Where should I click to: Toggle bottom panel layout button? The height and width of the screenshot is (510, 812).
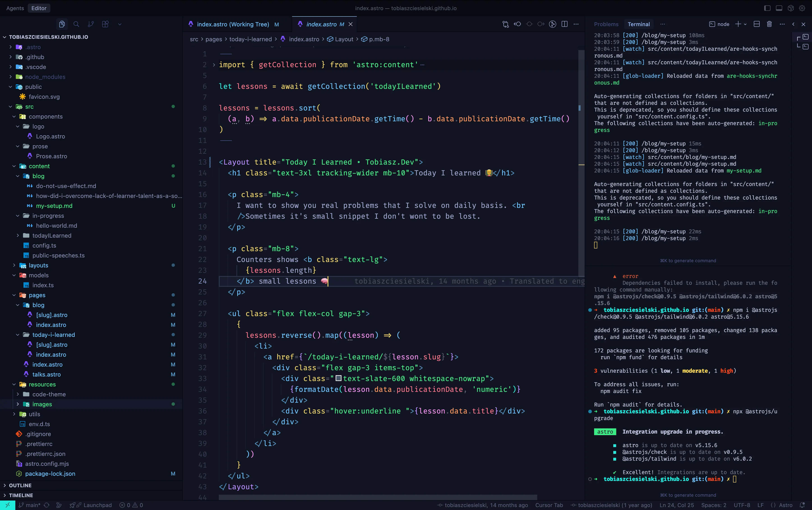pyautogui.click(x=779, y=8)
